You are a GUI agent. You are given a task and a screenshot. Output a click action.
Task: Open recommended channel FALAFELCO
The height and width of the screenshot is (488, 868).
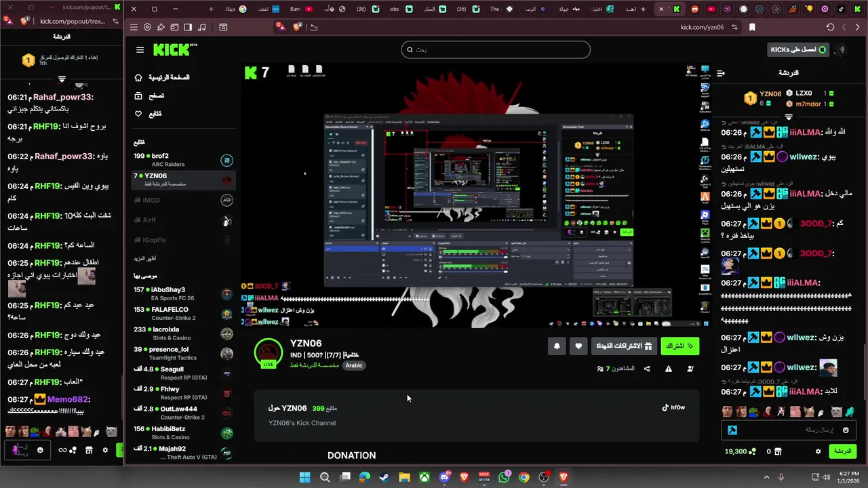point(183,313)
